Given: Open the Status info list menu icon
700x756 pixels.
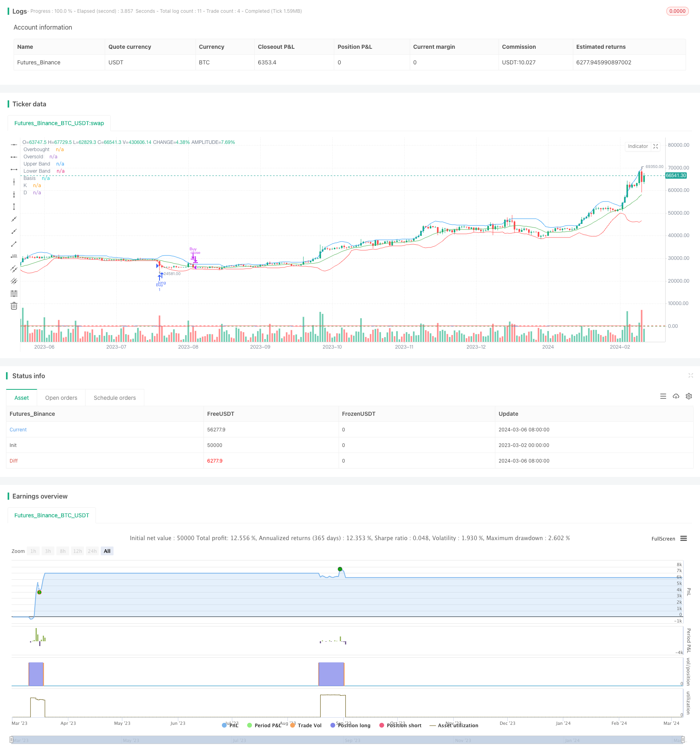Looking at the screenshot, I should click(x=663, y=396).
